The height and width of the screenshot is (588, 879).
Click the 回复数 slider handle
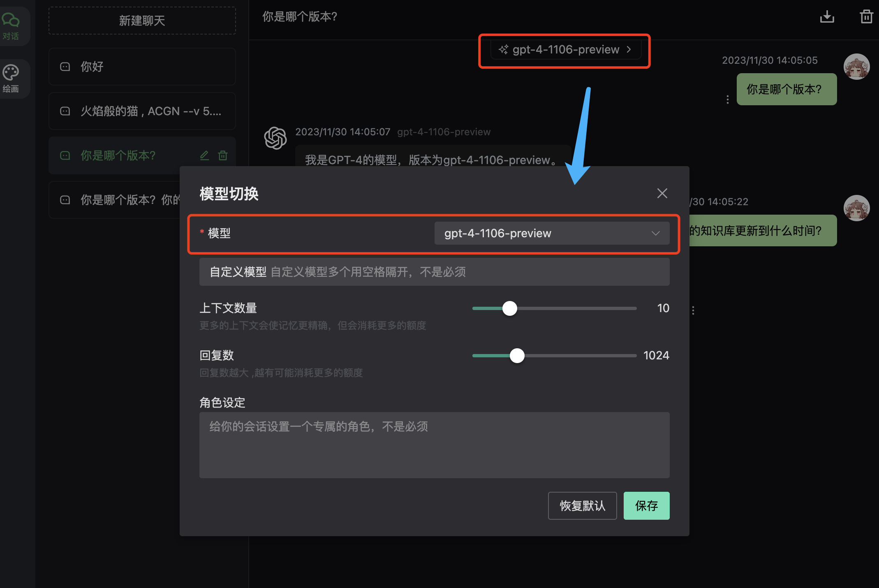click(517, 356)
